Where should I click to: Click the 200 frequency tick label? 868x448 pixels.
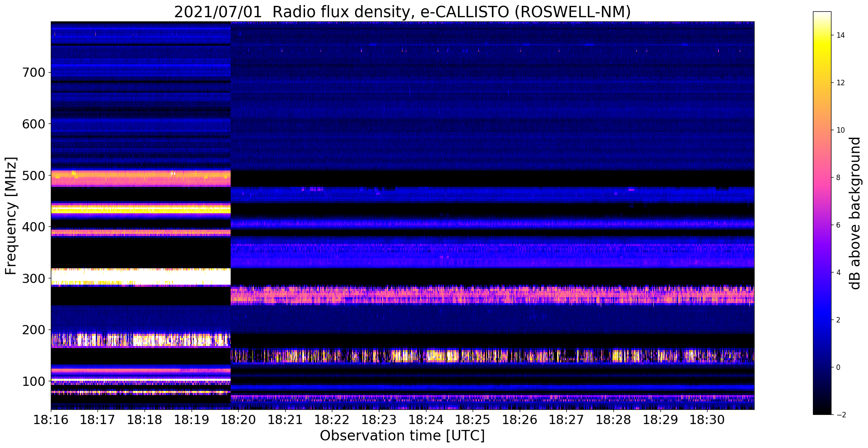[33, 330]
